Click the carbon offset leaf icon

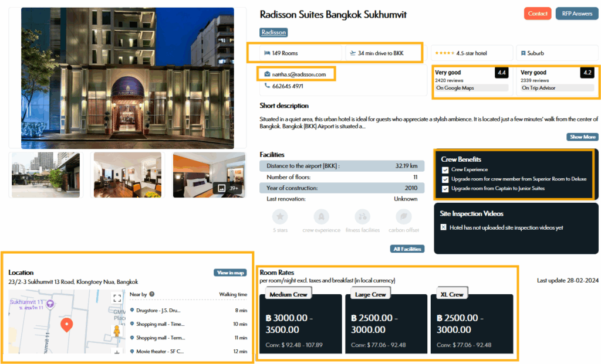pyautogui.click(x=404, y=217)
